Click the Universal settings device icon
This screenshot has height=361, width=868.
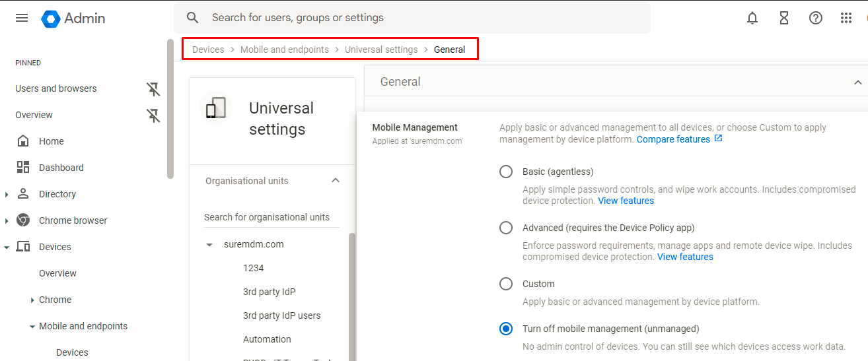216,108
